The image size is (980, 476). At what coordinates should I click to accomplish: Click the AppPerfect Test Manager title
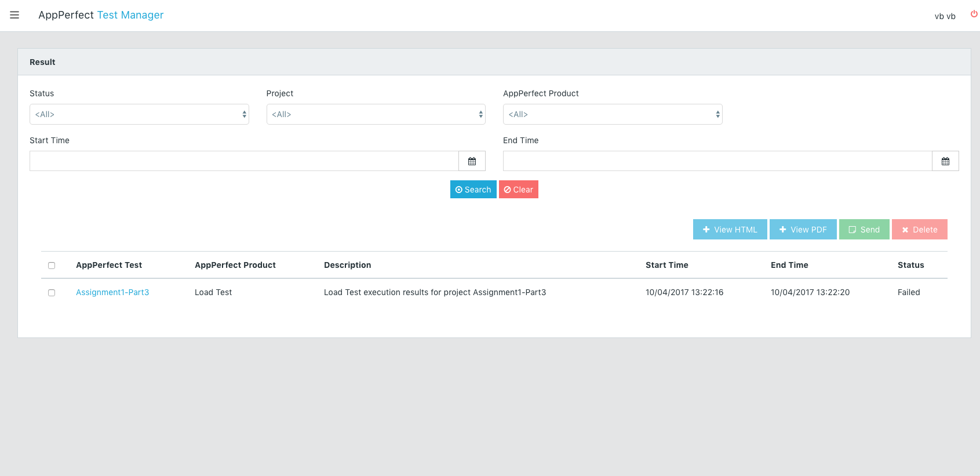tap(101, 15)
